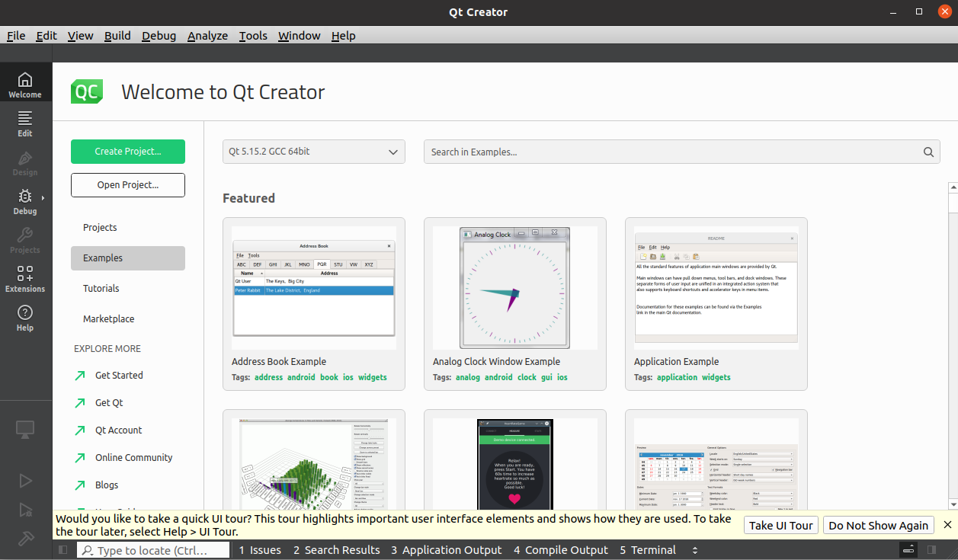
Task: Click the search magnifier in Examples field
Action: click(x=928, y=152)
